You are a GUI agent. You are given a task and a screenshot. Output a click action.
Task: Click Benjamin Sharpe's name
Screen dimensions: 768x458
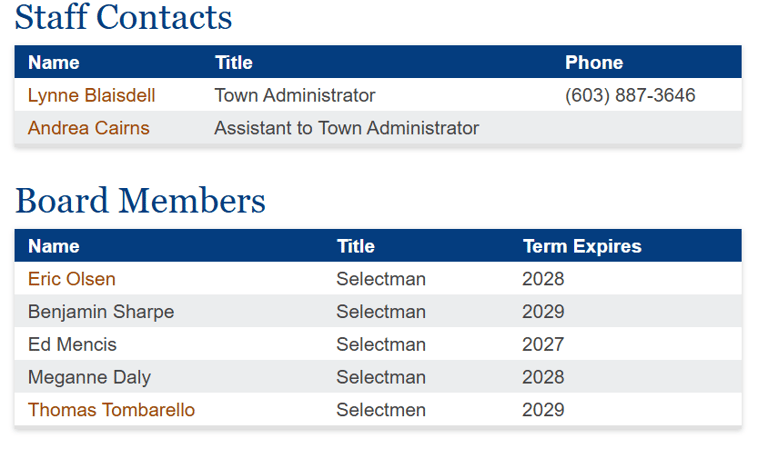pyautogui.click(x=100, y=312)
